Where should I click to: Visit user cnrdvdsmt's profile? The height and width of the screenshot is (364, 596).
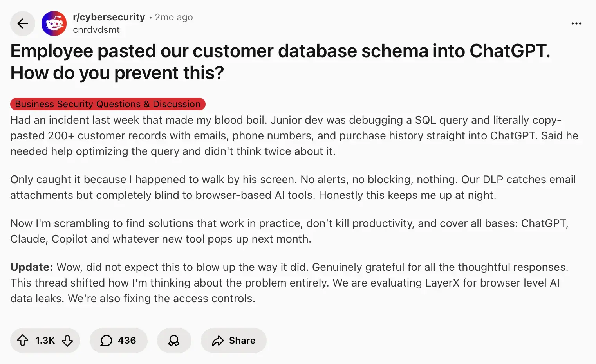tap(96, 30)
